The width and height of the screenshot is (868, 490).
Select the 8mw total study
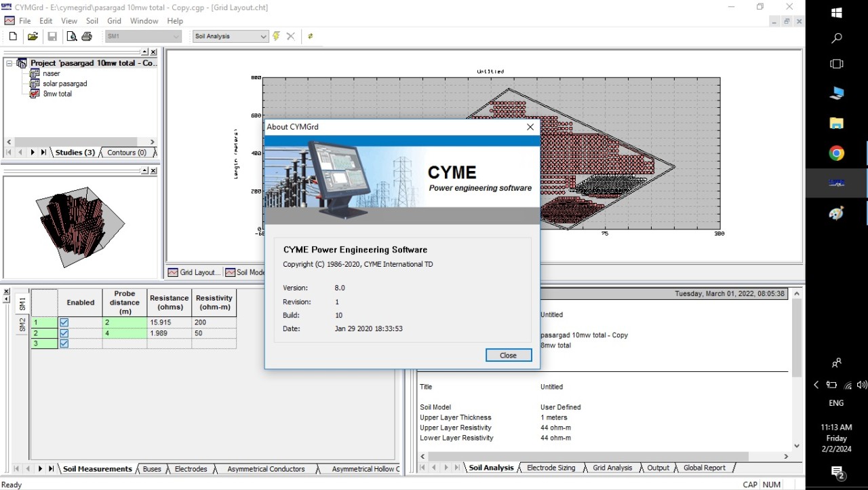(58, 94)
